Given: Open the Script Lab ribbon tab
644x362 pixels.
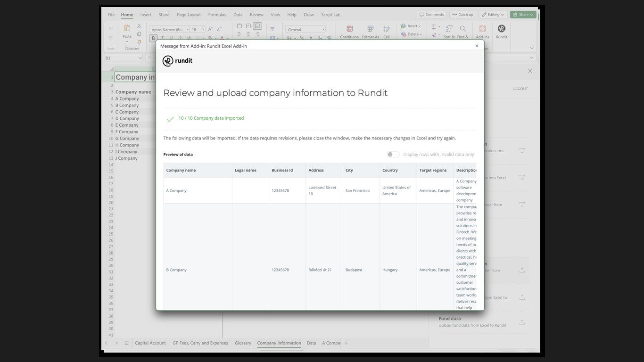Looking at the screenshot, I should (x=330, y=15).
